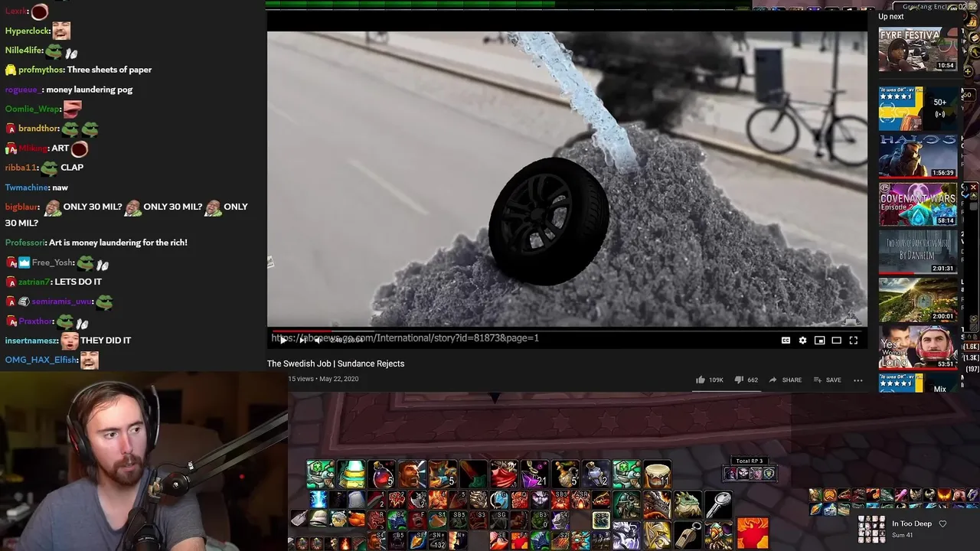Click the video title The Swedish Job
Image resolution: width=980 pixels, height=551 pixels.
pos(335,364)
